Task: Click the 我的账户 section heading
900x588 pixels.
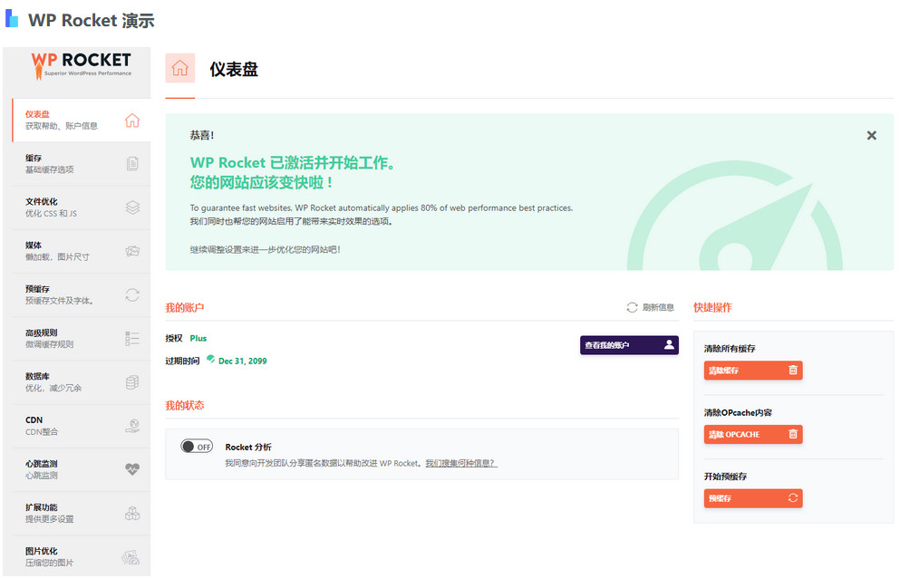Action: pos(184,307)
